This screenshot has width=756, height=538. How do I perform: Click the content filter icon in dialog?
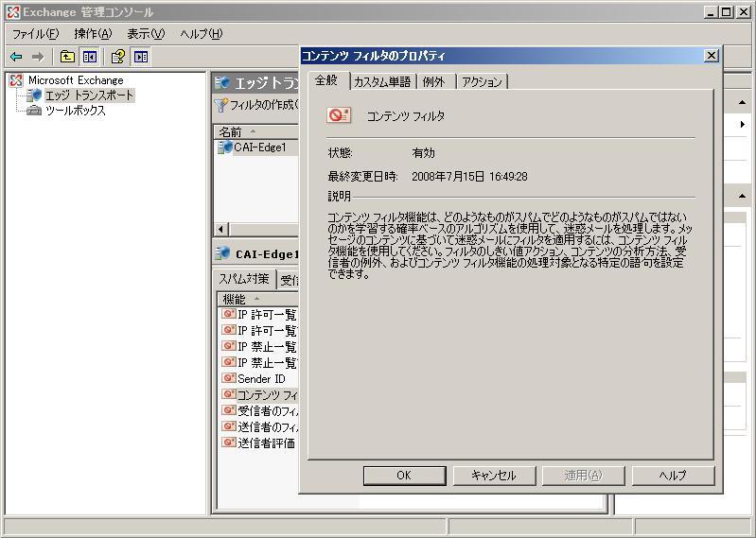click(339, 115)
